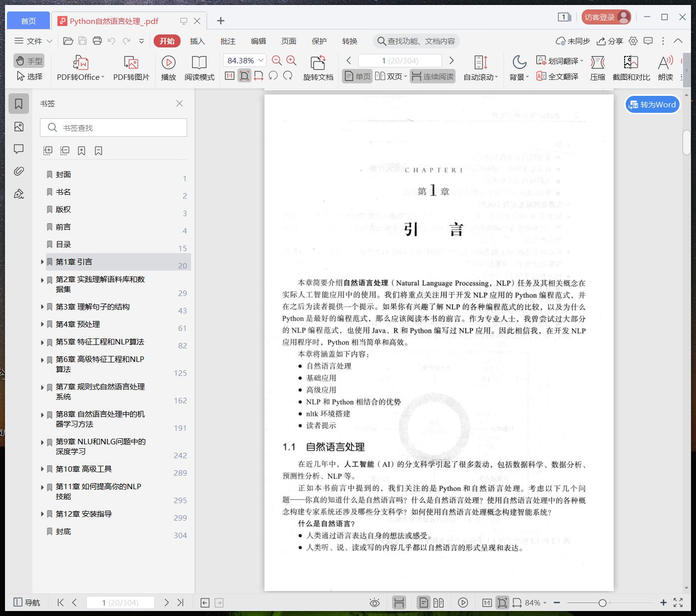Click the zoom out magnifier in the ribbon
Image resolution: width=696 pixels, height=616 pixels.
coord(277,60)
